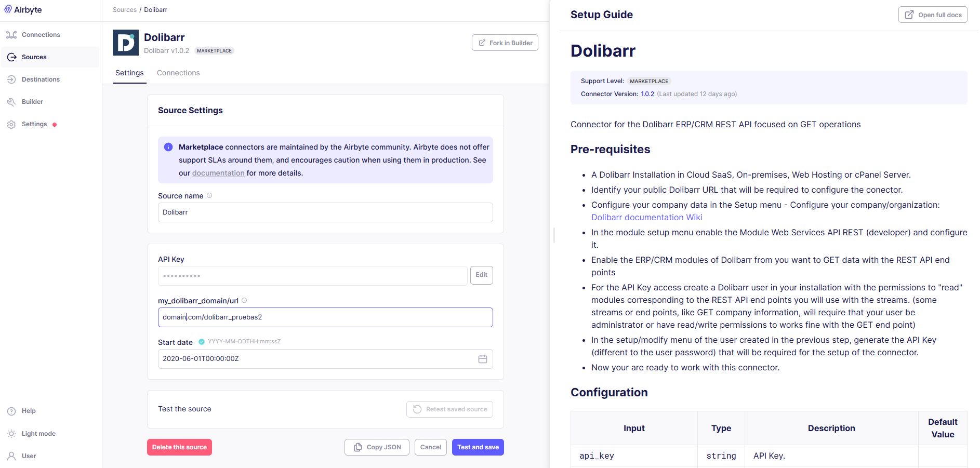The width and height of the screenshot is (980, 468).
Task: Switch to the Settings tab
Action: [x=129, y=73]
